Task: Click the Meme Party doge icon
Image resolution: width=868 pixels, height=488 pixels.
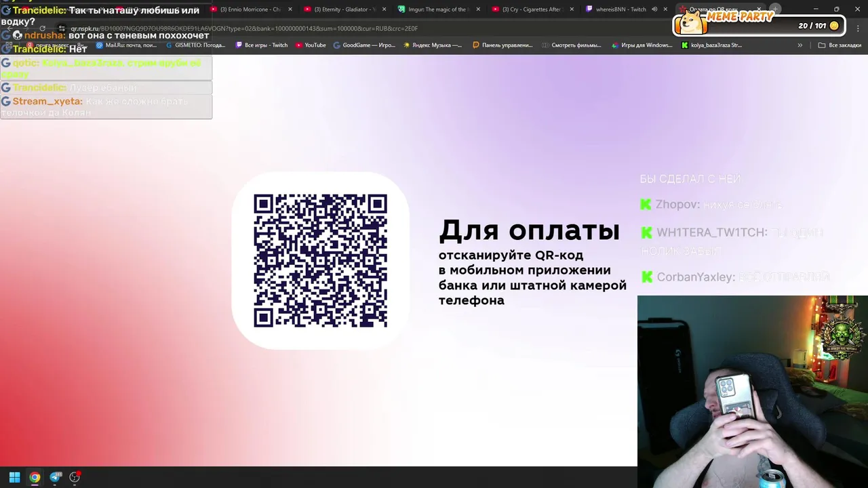Action: (692, 24)
